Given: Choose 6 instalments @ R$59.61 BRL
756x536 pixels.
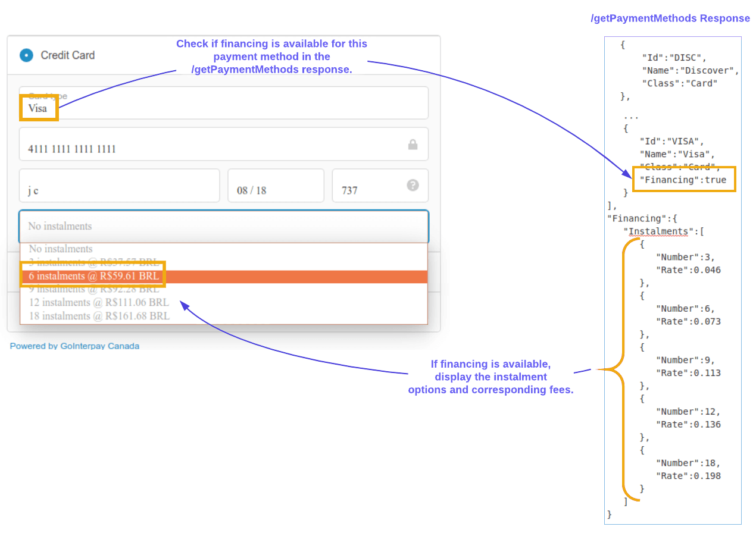Looking at the screenshot, I should click(x=223, y=277).
